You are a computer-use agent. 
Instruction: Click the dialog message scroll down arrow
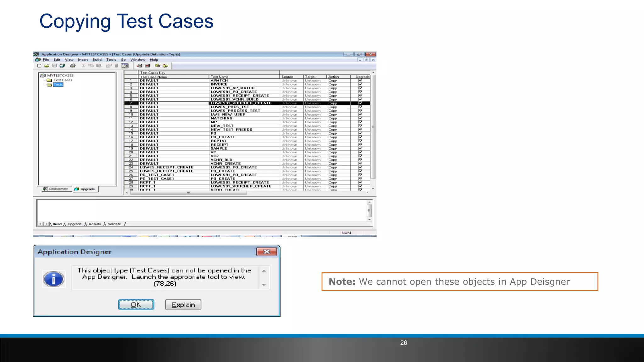(264, 285)
